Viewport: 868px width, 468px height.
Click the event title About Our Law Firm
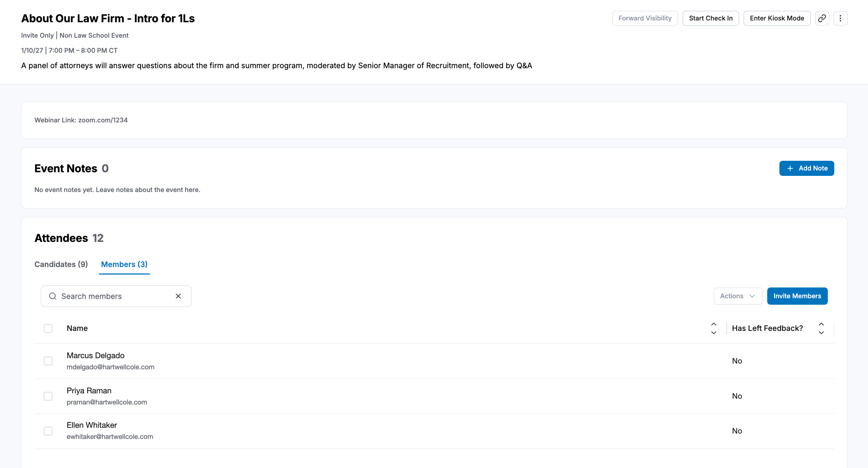tap(108, 18)
